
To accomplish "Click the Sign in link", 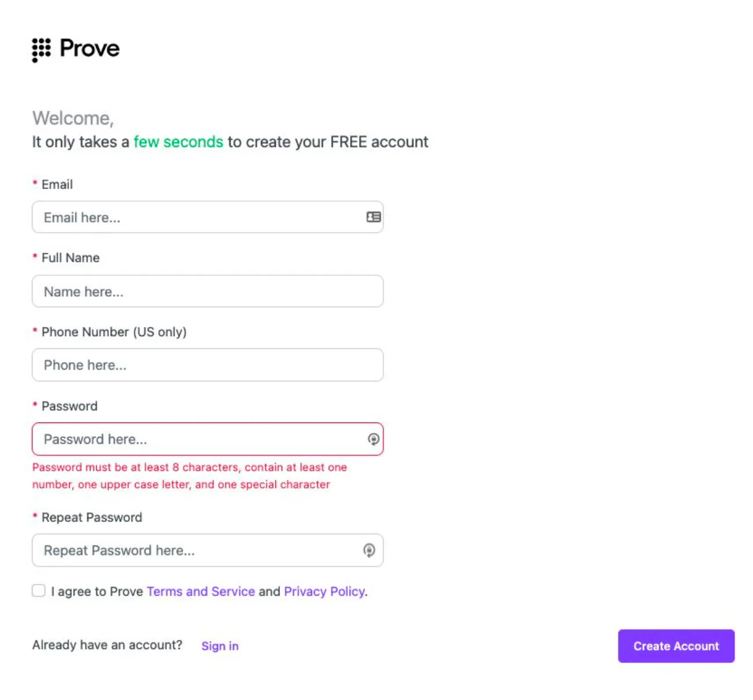I will [x=220, y=646].
